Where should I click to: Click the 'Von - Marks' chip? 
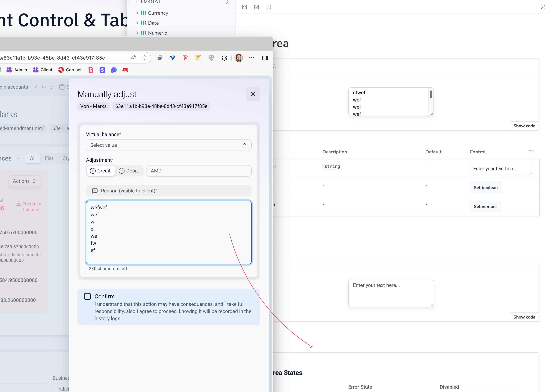[x=93, y=106]
